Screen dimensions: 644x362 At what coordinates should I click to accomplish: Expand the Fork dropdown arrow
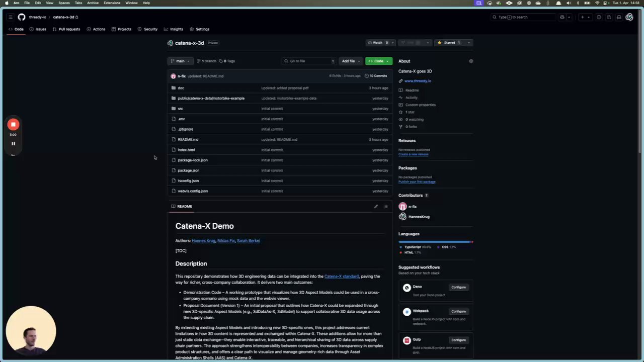coord(428,43)
